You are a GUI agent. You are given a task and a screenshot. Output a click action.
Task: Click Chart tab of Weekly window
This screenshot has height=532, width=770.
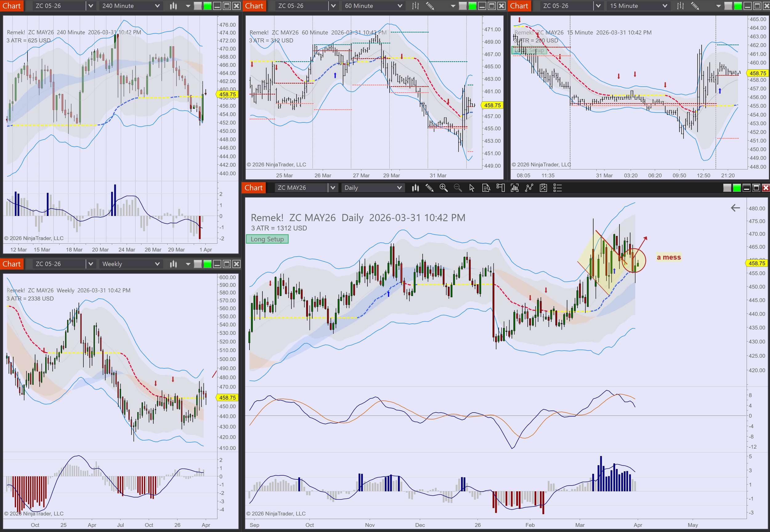pos(12,264)
